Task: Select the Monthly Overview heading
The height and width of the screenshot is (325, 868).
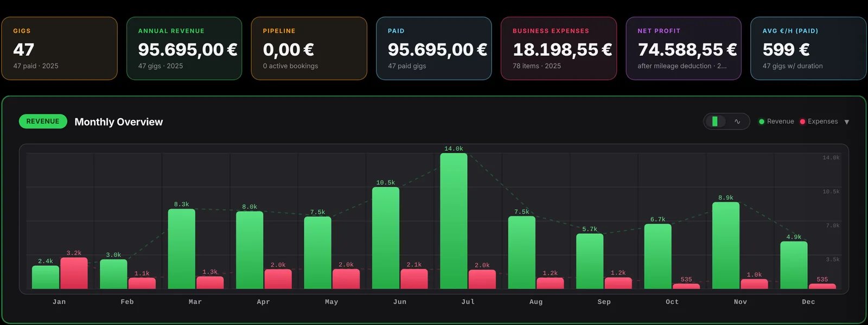Action: pyautogui.click(x=118, y=122)
